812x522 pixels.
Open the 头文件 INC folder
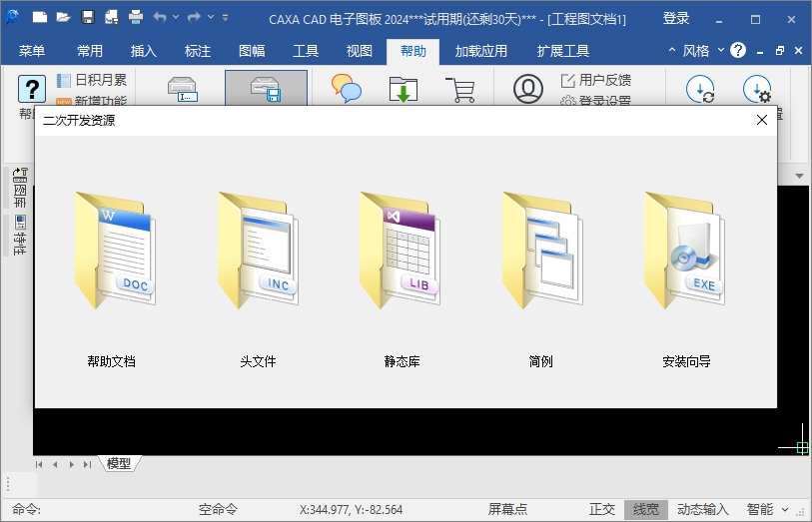[255, 250]
